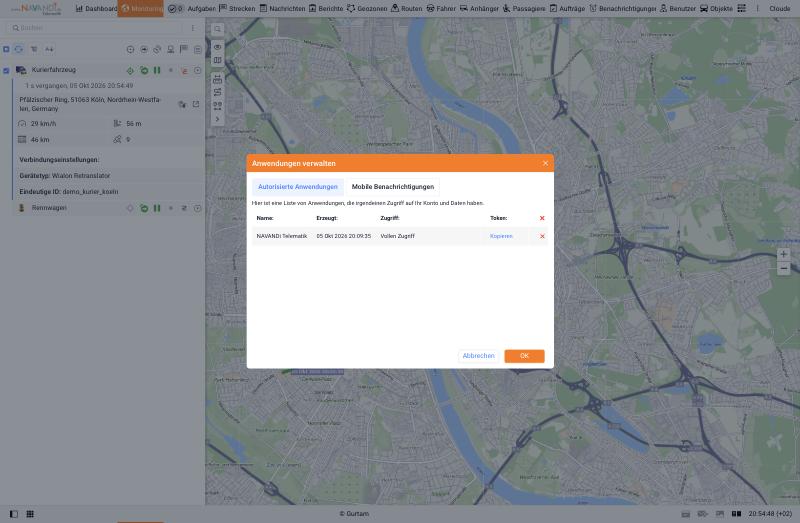Viewport: 800px width, 523px height.
Task: Toggle map layer visibility eye icon
Action: coord(217,47)
